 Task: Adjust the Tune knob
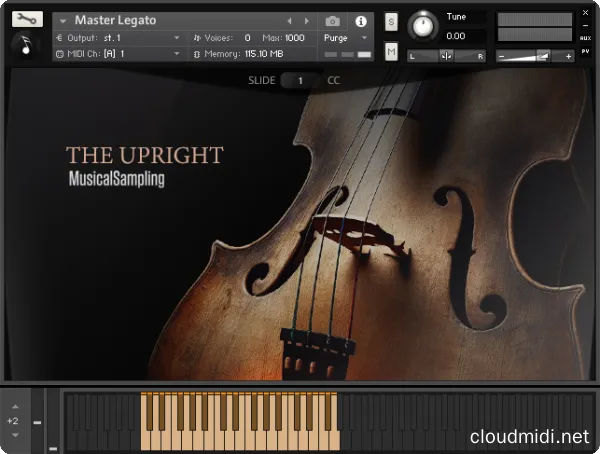(x=423, y=26)
